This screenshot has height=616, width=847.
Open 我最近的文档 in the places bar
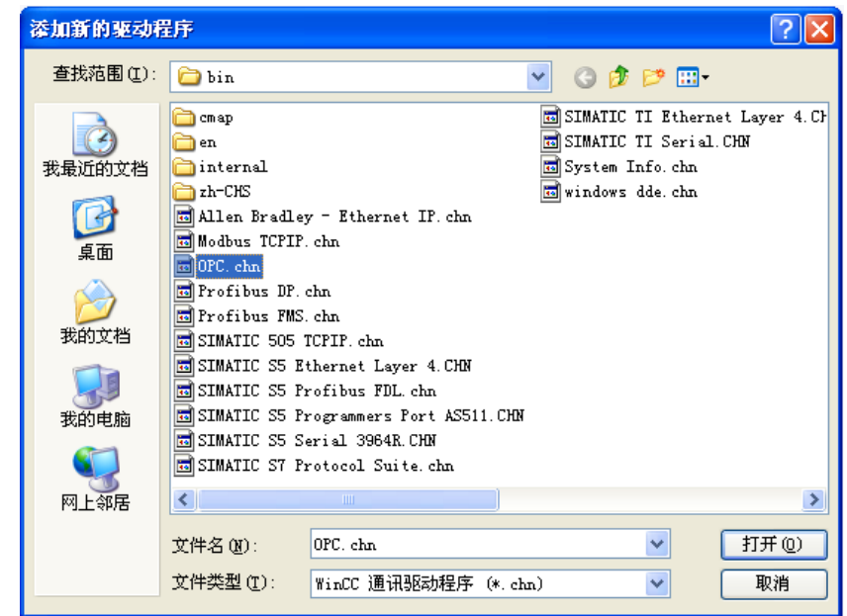click(x=96, y=144)
